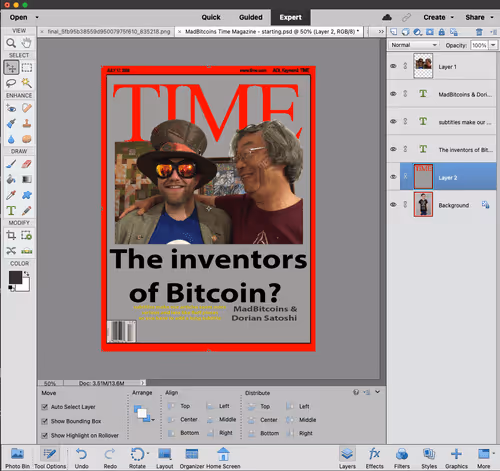
Task: Select the Brush tool
Action: tap(11, 164)
